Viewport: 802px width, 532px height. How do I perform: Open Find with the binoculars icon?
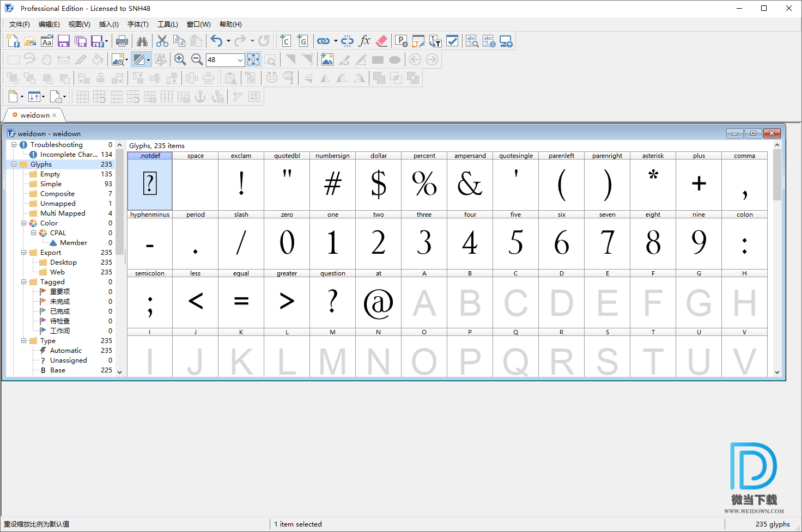(142, 41)
